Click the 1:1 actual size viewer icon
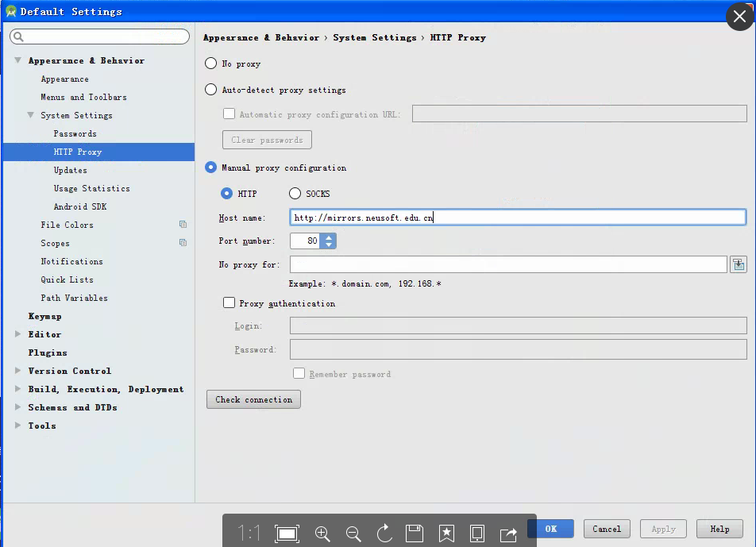 click(249, 533)
